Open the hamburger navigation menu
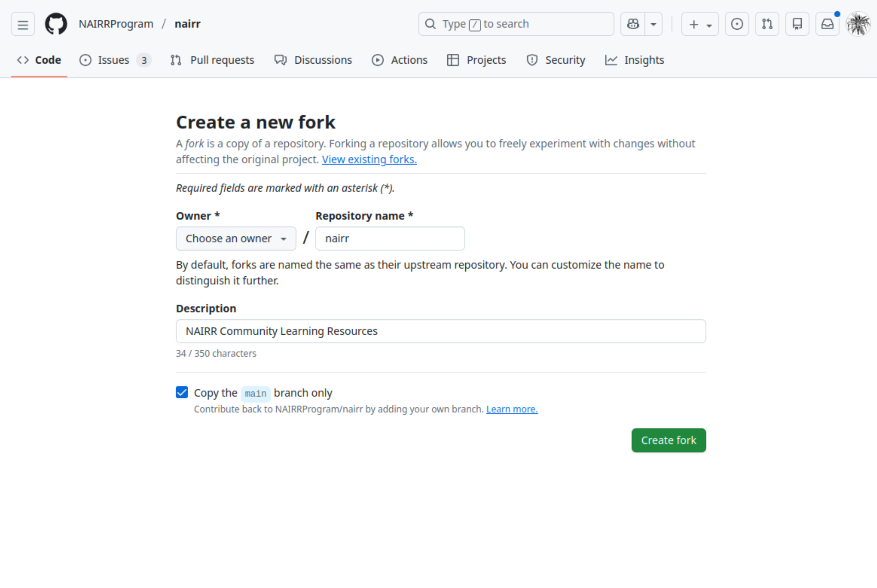 click(x=23, y=24)
